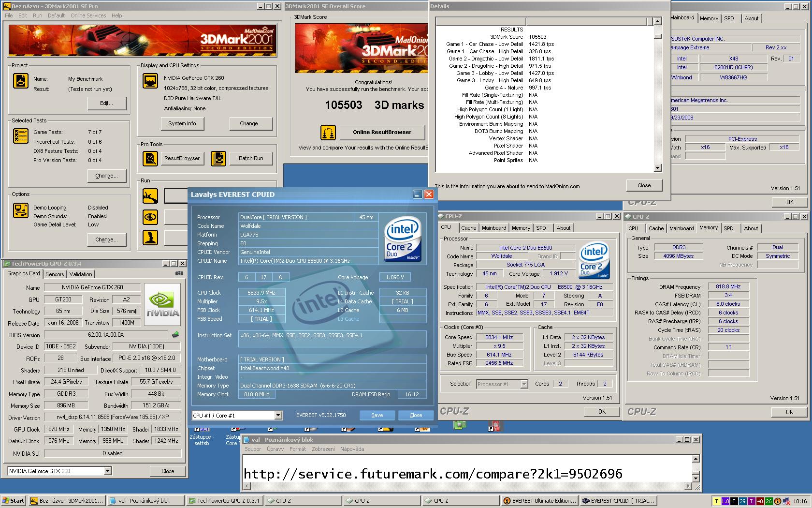Screen dimensions: 812x508
Task: Click the yellow T tray icon
Action: (716, 501)
